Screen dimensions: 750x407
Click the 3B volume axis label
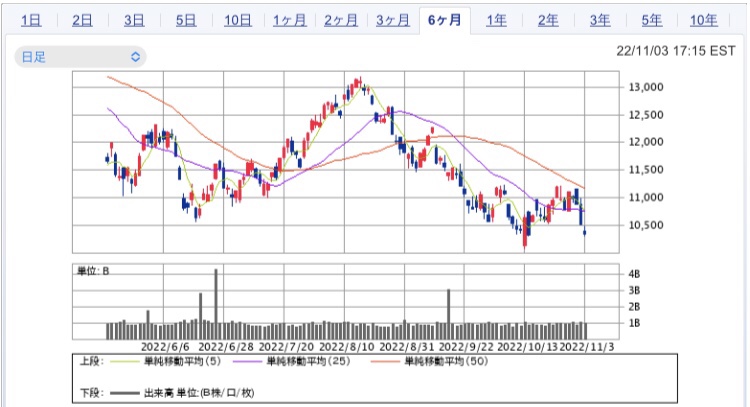(x=634, y=290)
